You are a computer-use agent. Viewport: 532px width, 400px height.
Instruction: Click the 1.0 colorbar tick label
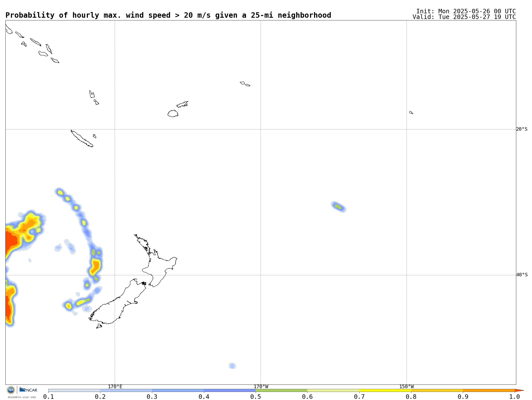click(x=515, y=397)
